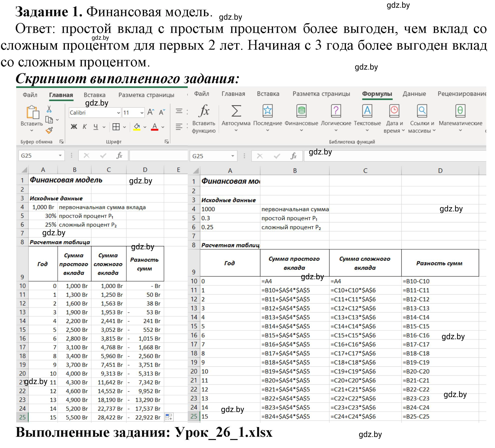Open the Рецензирование tab

462,94
